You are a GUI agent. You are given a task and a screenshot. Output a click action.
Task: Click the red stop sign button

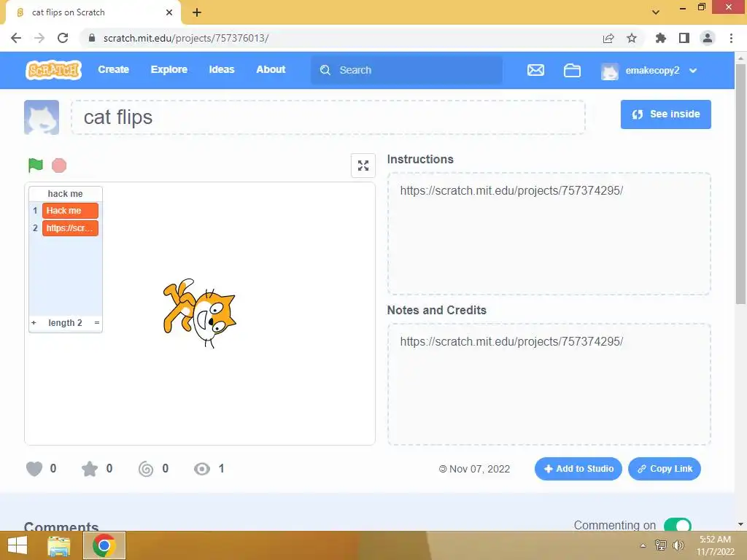click(59, 166)
